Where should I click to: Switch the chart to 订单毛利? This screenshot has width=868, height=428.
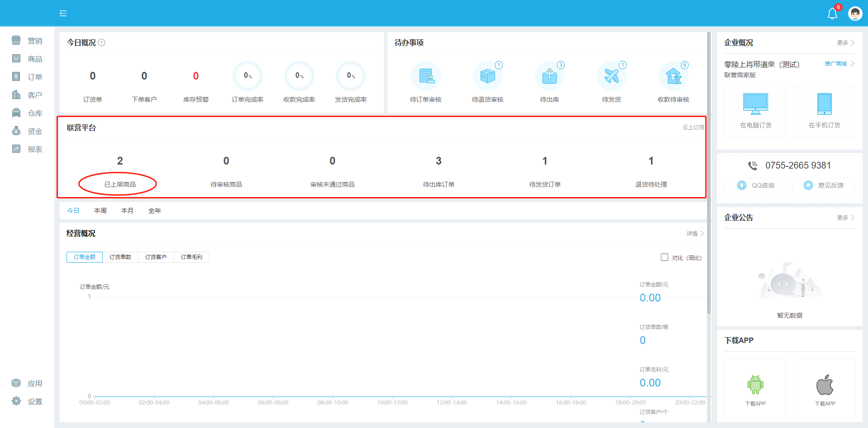click(x=192, y=257)
